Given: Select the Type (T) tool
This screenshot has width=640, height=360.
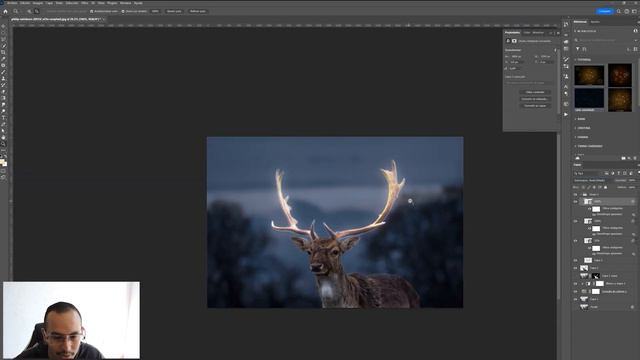Looking at the screenshot, I should (4, 118).
